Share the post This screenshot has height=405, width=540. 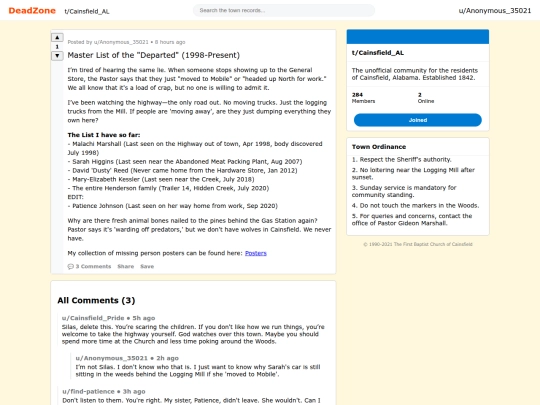tap(125, 266)
